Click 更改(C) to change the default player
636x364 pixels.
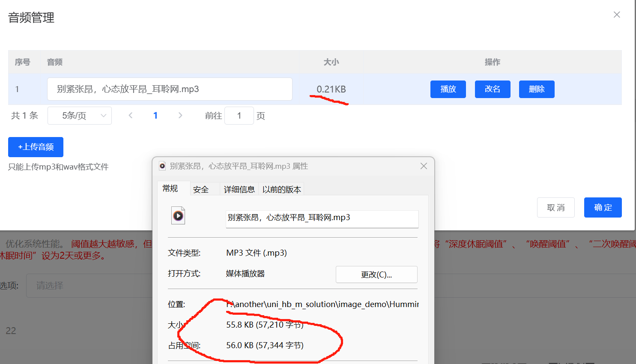376,274
